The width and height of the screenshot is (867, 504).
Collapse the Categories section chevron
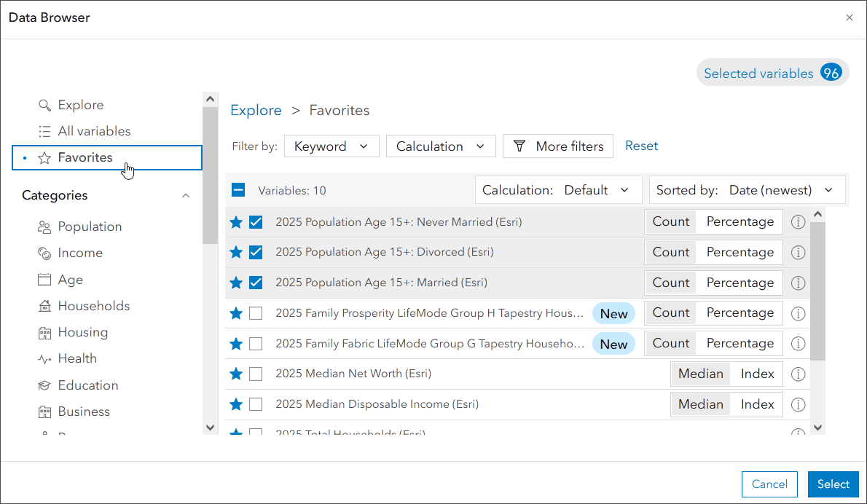pyautogui.click(x=186, y=195)
